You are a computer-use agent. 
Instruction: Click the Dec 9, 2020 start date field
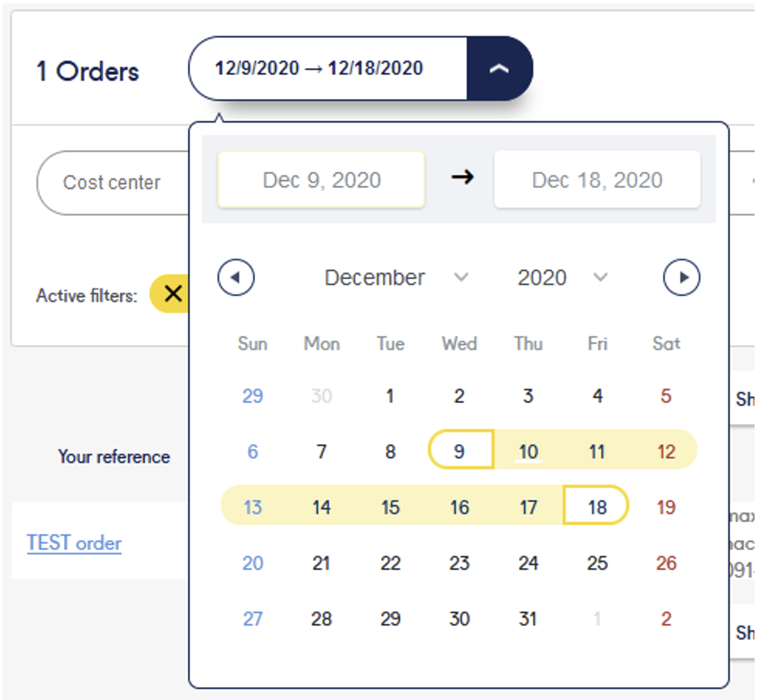321,180
